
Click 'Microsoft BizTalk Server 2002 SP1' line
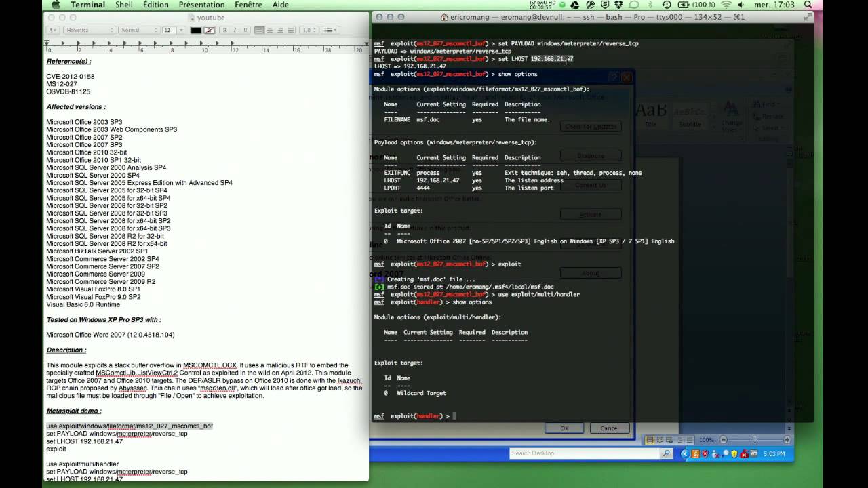97,251
